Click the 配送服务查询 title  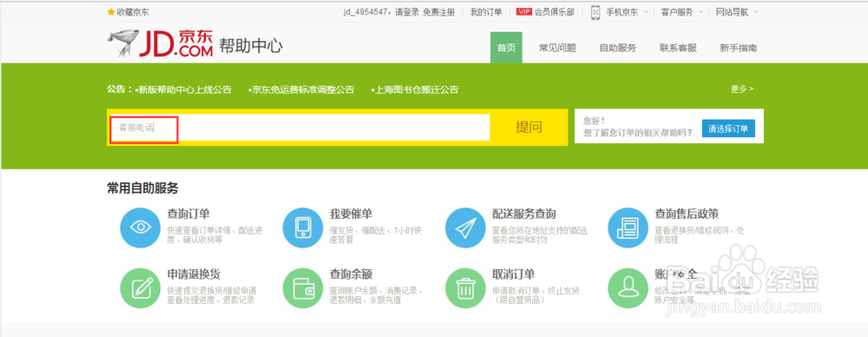(x=523, y=214)
